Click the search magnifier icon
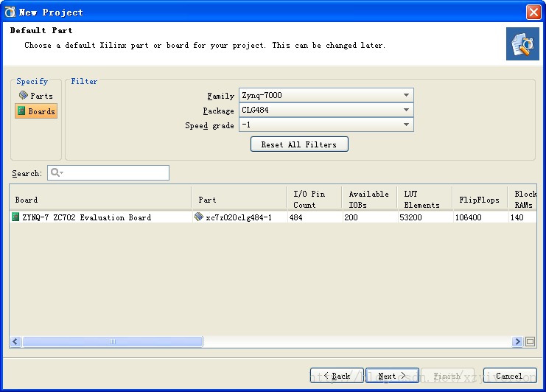The height and width of the screenshot is (392, 546). click(55, 173)
